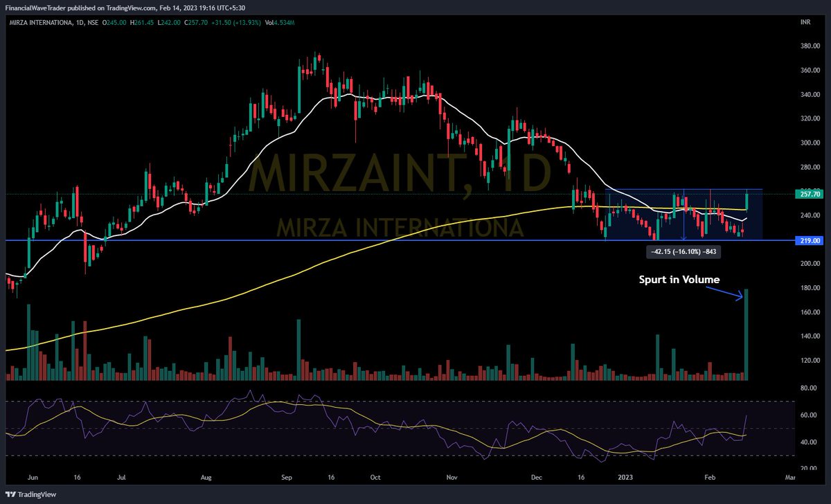The width and height of the screenshot is (831, 504).
Task: Click the Nov time axis label
Action: [x=452, y=477]
